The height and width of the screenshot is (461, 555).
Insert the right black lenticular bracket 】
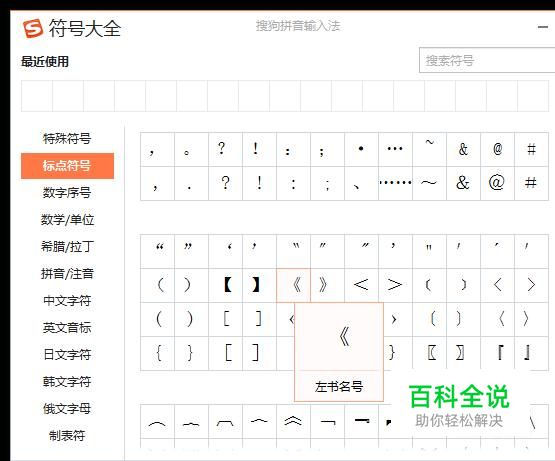pyautogui.click(x=259, y=285)
